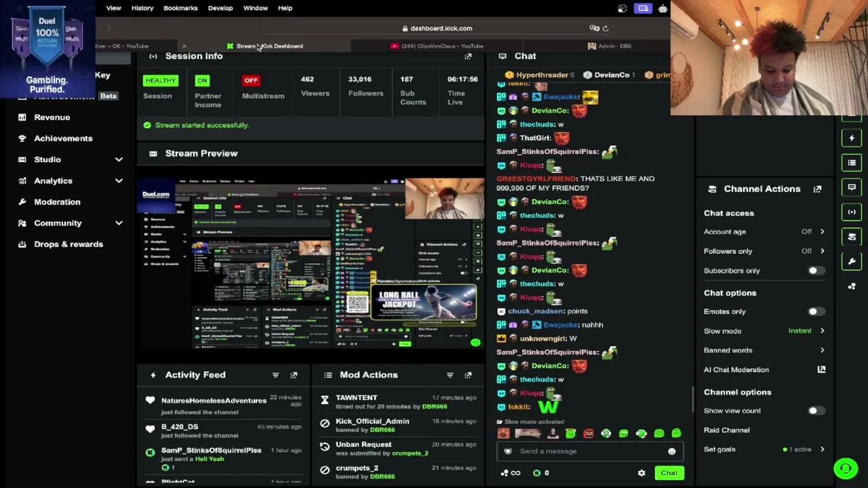The height and width of the screenshot is (488, 868).
Task: Click the Drops & rewards sidebar icon
Action: [x=22, y=244]
